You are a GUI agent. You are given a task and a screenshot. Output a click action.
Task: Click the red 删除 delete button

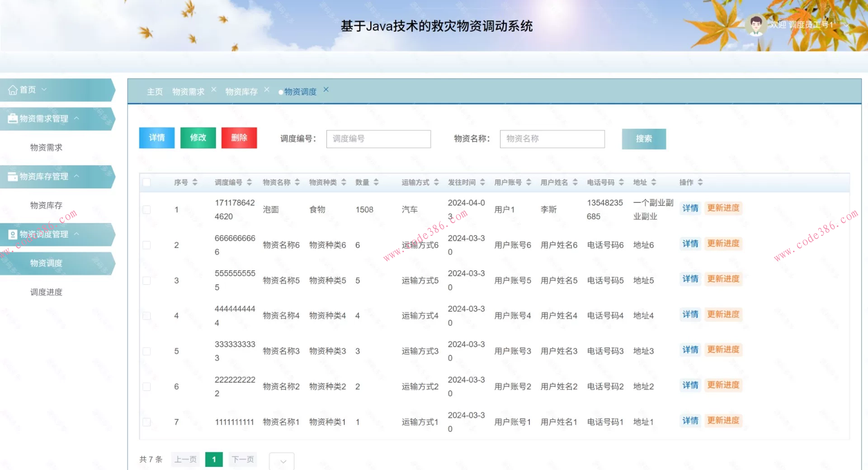239,138
